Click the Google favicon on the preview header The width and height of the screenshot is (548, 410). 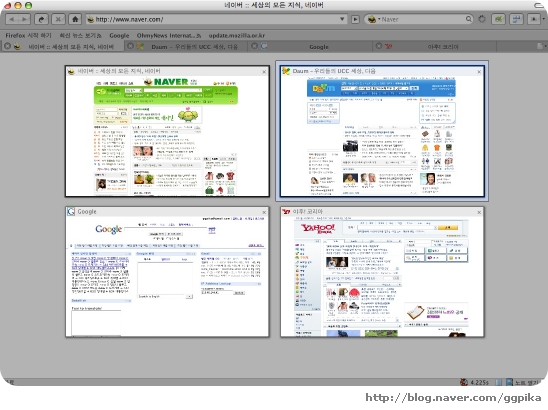(71, 211)
